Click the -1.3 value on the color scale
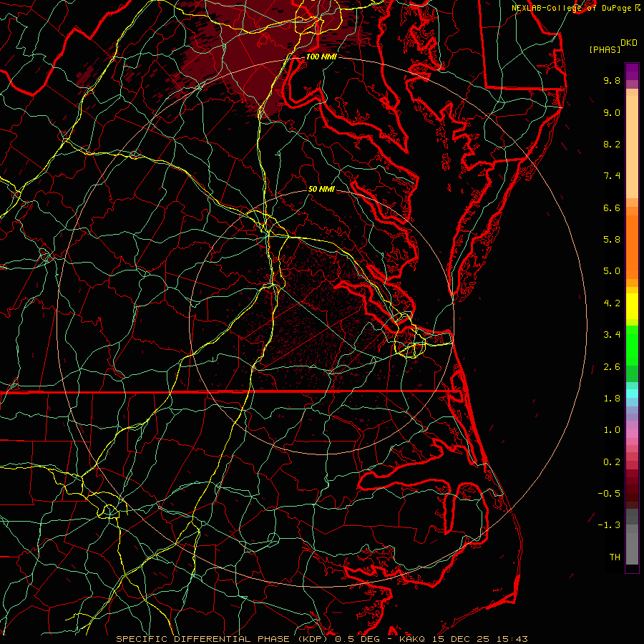 (609, 525)
